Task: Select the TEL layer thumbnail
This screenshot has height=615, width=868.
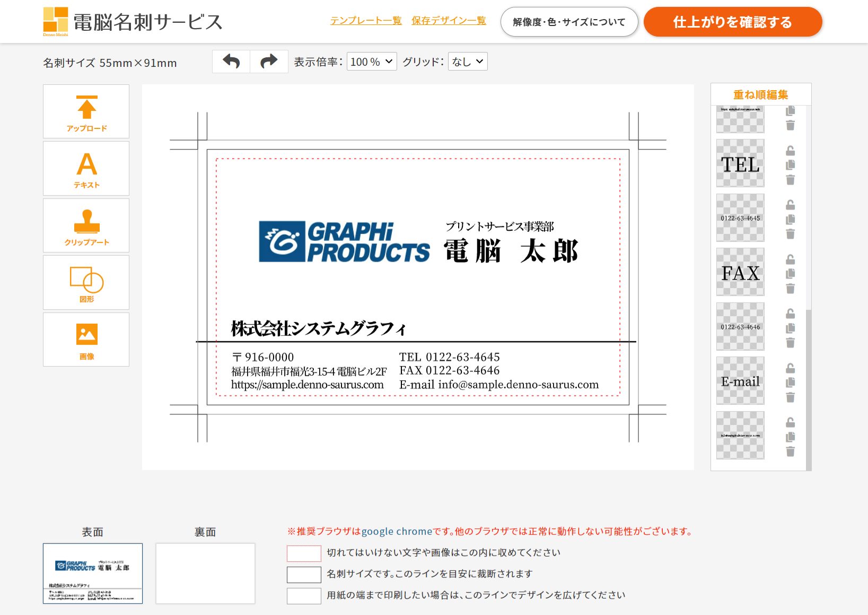Action: coord(740,163)
